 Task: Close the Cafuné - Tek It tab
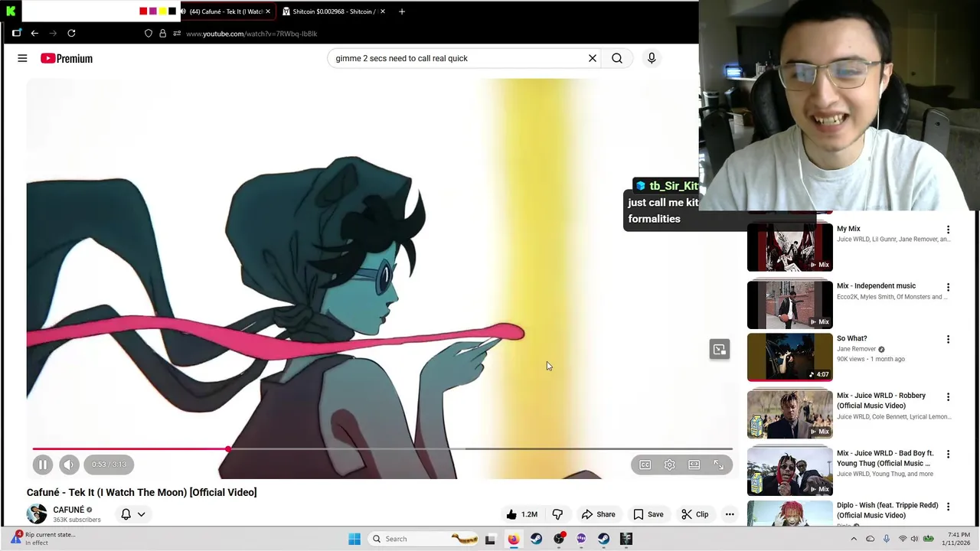tap(267, 11)
